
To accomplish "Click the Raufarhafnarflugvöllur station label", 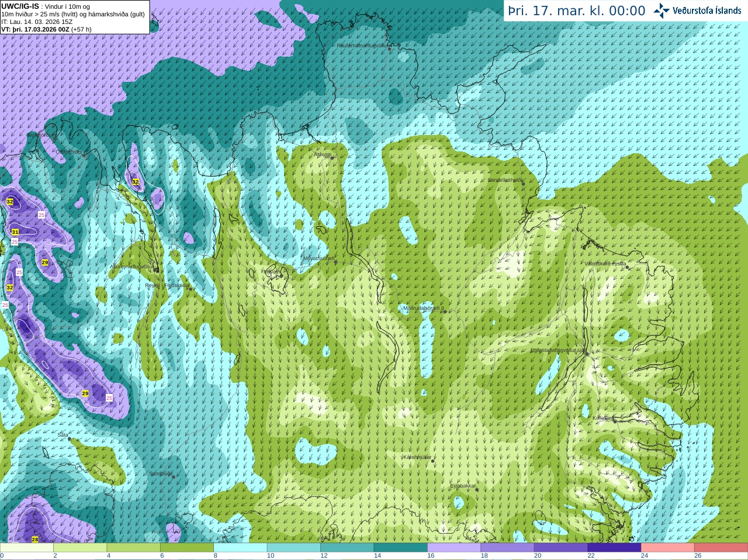I will [362, 45].
